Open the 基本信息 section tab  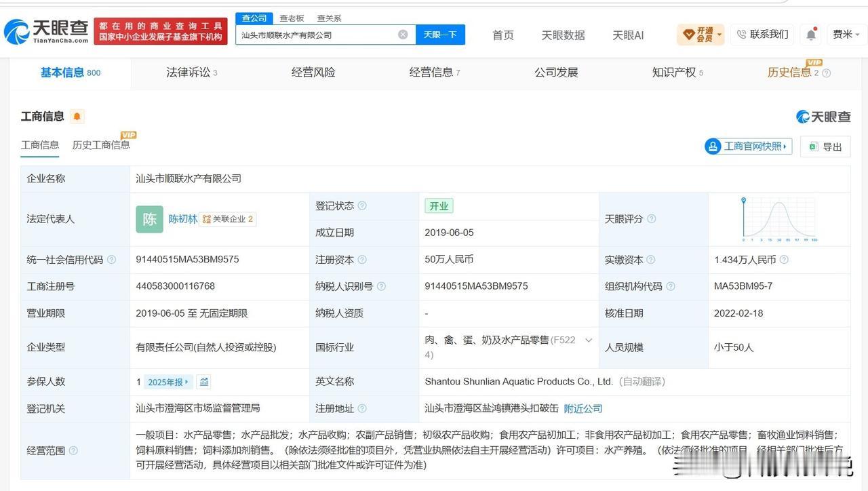(x=71, y=73)
